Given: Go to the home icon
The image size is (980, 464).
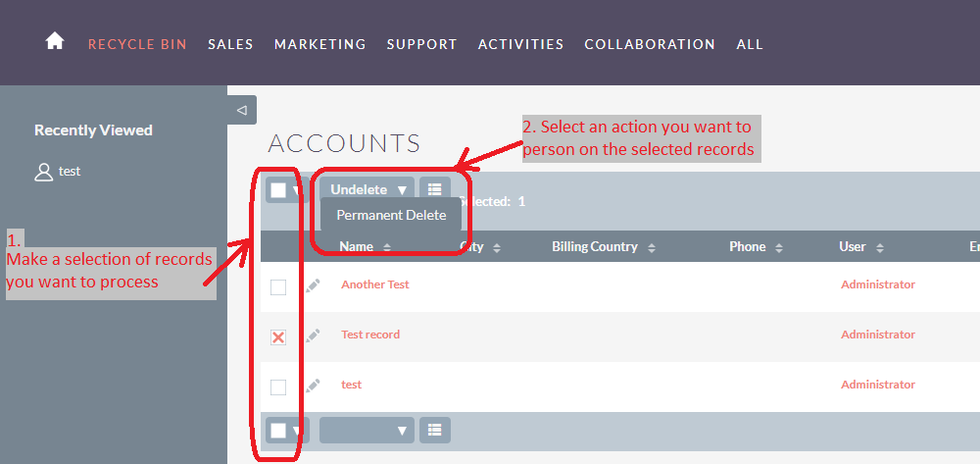Looking at the screenshot, I should click(x=55, y=41).
